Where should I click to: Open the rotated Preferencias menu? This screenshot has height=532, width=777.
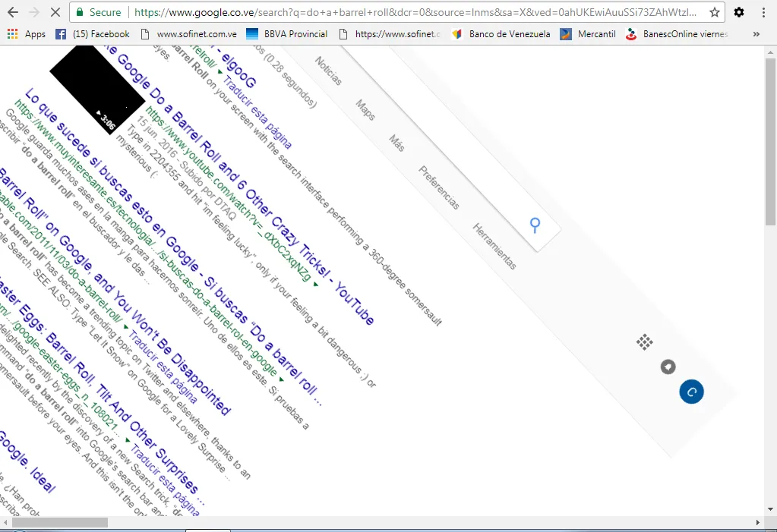click(x=439, y=187)
